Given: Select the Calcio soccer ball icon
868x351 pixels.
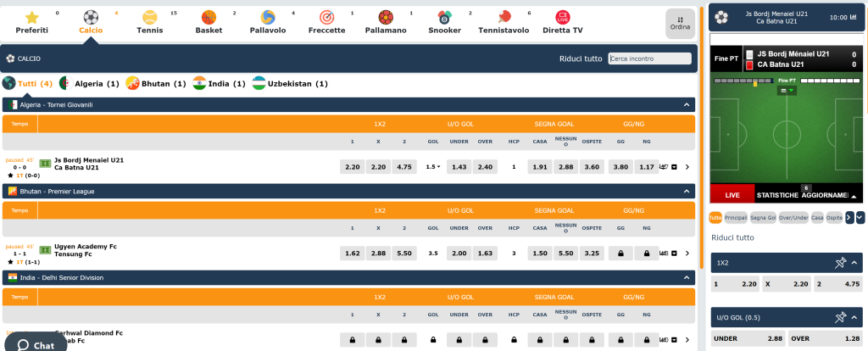Looking at the screenshot, I should tap(91, 18).
